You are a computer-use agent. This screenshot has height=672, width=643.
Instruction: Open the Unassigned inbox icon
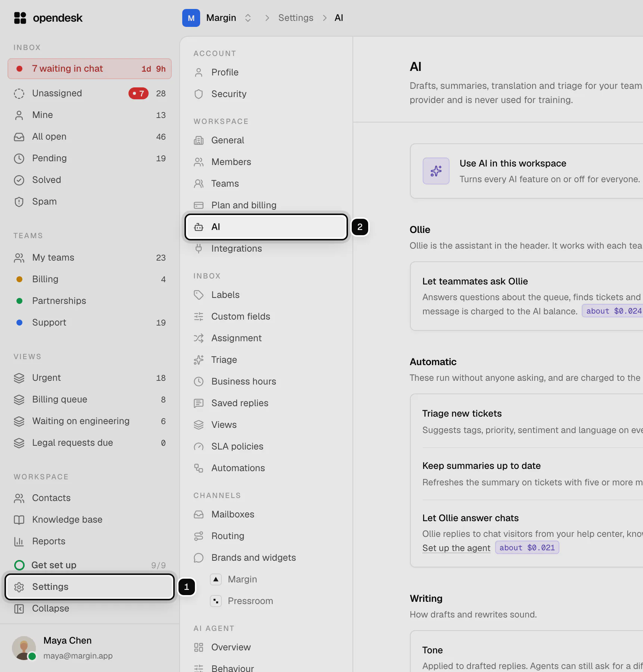(x=19, y=93)
